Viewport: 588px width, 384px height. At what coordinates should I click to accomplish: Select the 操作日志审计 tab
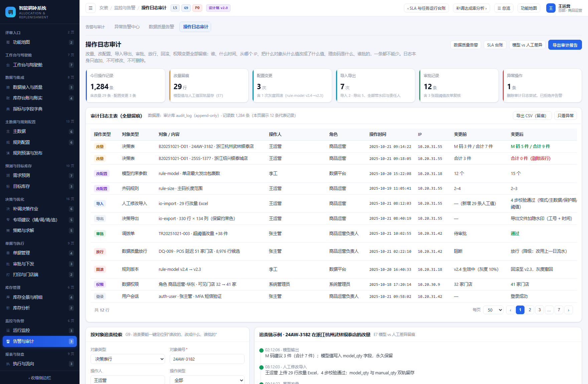point(195,27)
